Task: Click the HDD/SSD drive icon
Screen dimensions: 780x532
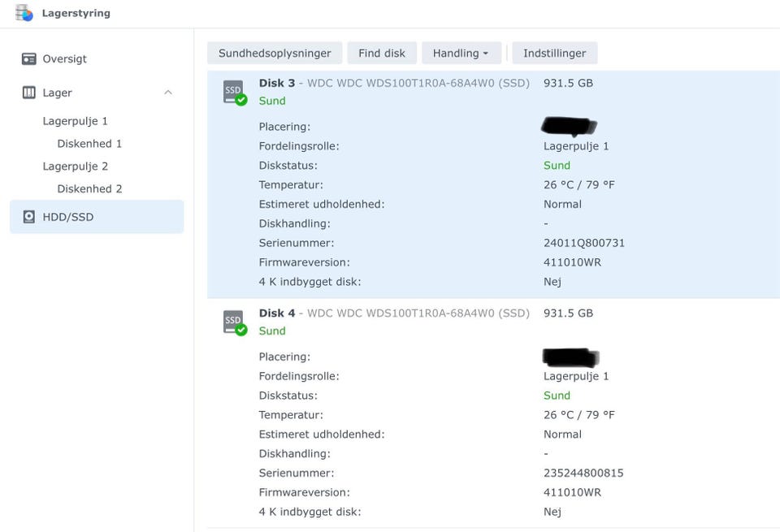Action: coord(29,217)
